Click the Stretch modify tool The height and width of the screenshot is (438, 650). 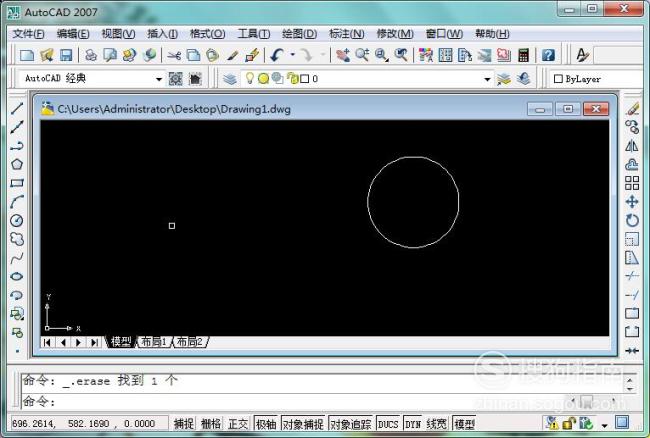(x=632, y=258)
